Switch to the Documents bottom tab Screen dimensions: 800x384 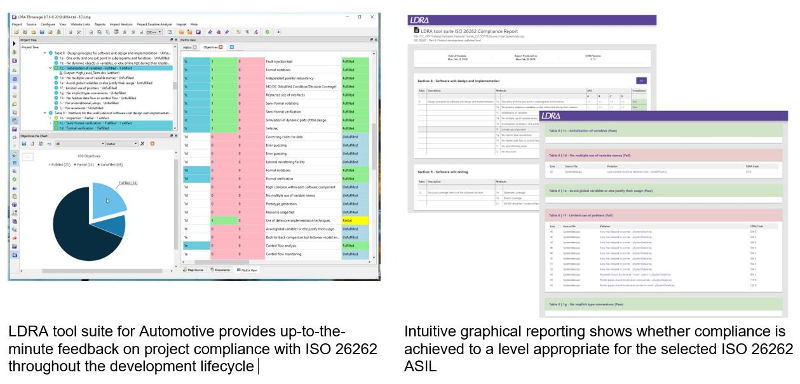220,270
